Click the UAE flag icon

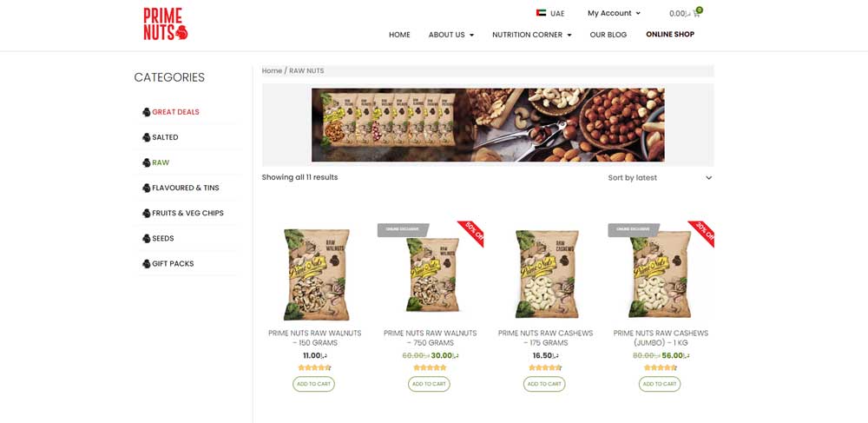pos(541,13)
